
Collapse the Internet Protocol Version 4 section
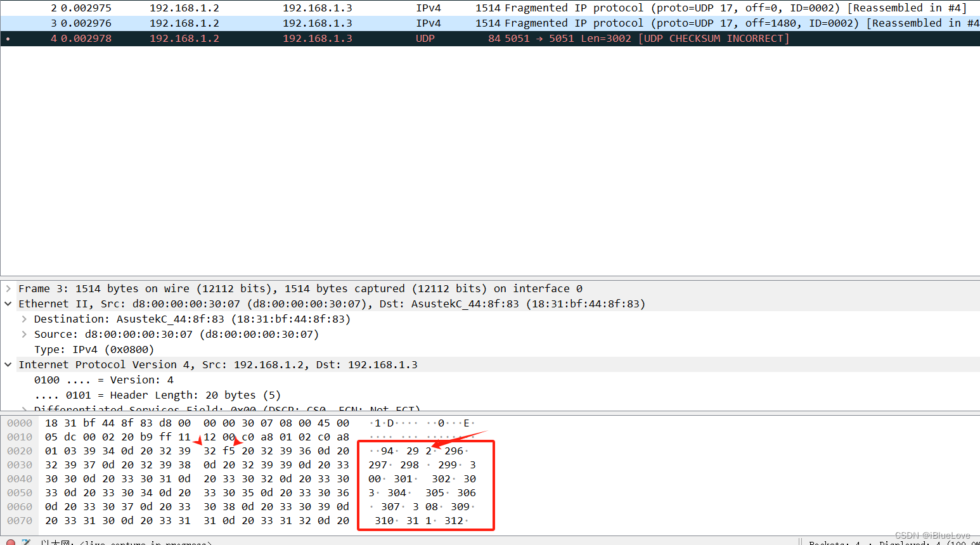point(8,364)
